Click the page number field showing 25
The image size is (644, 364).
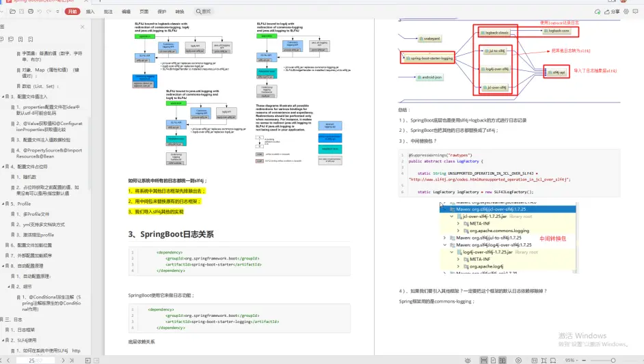pos(36,361)
